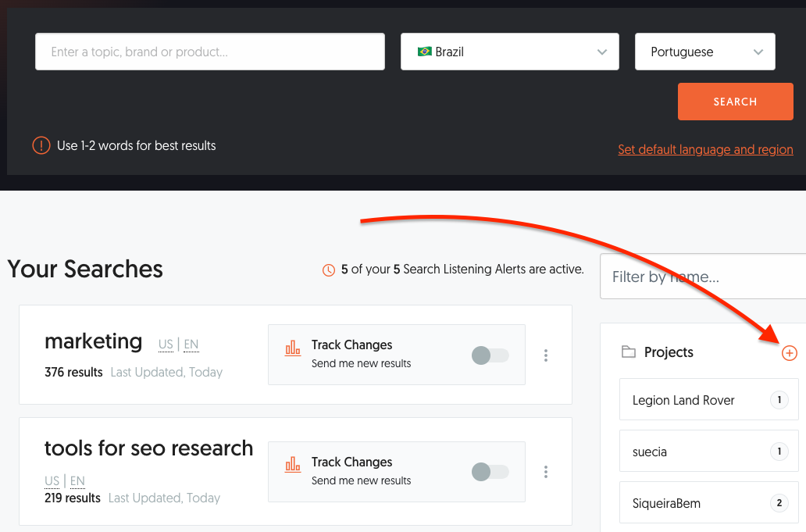Click the Projects folder icon

pos(628,352)
